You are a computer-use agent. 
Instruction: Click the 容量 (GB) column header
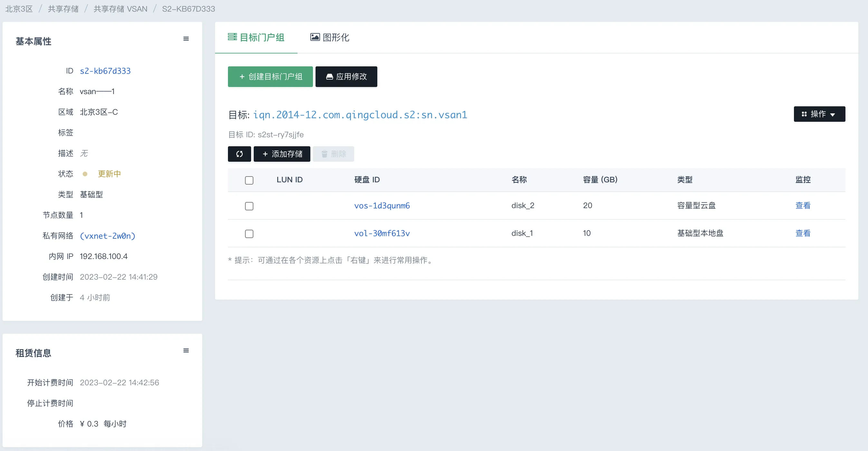(x=600, y=180)
